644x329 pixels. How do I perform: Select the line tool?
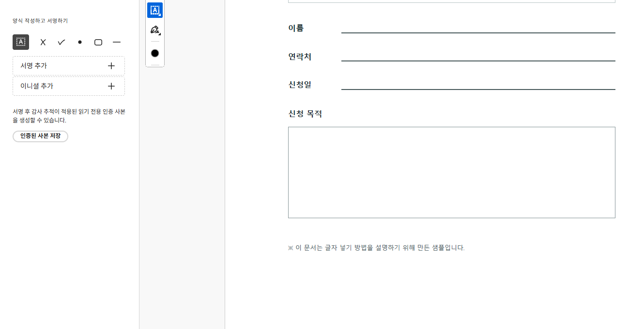coord(117,42)
